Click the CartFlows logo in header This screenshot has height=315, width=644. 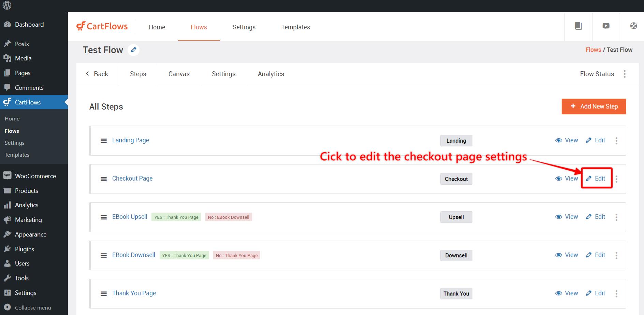[102, 26]
